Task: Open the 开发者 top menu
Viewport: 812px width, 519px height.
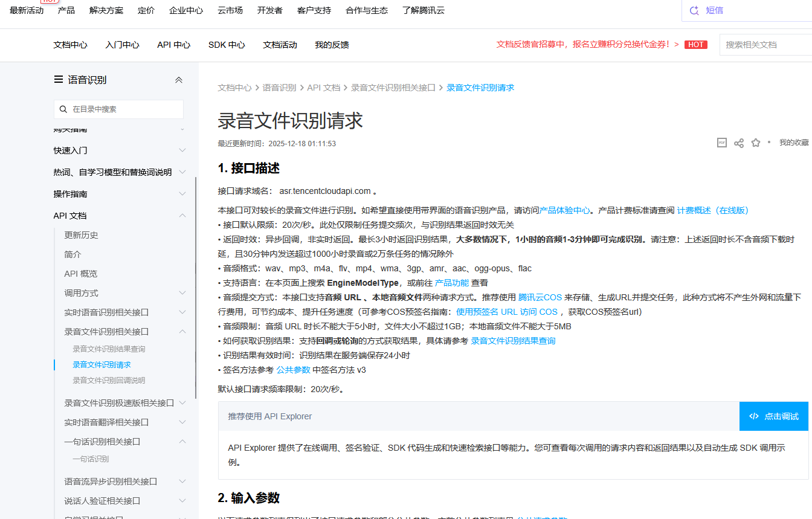Action: (269, 10)
